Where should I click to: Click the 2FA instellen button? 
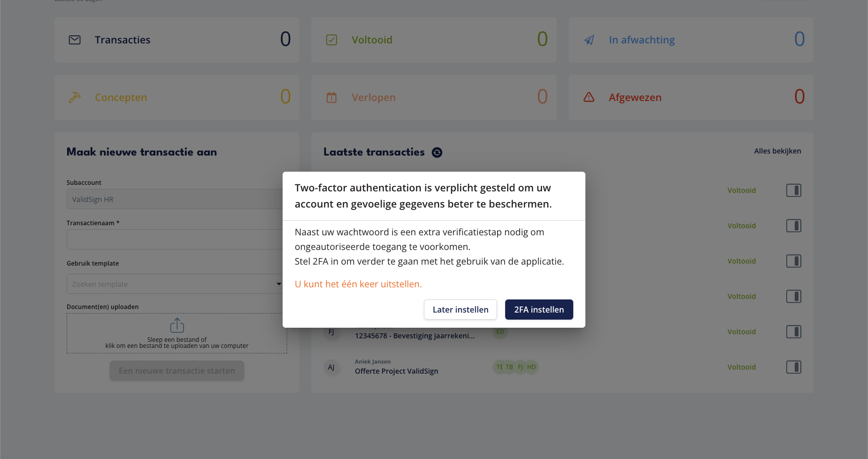click(539, 310)
